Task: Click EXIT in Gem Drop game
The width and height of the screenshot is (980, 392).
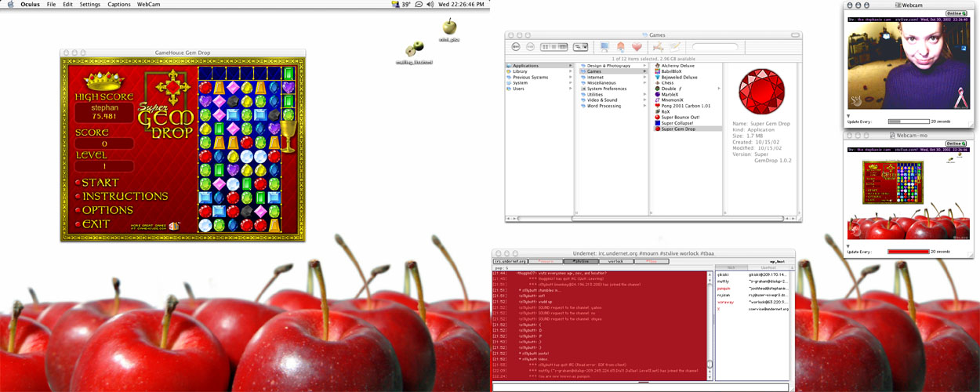Action: coord(96,224)
